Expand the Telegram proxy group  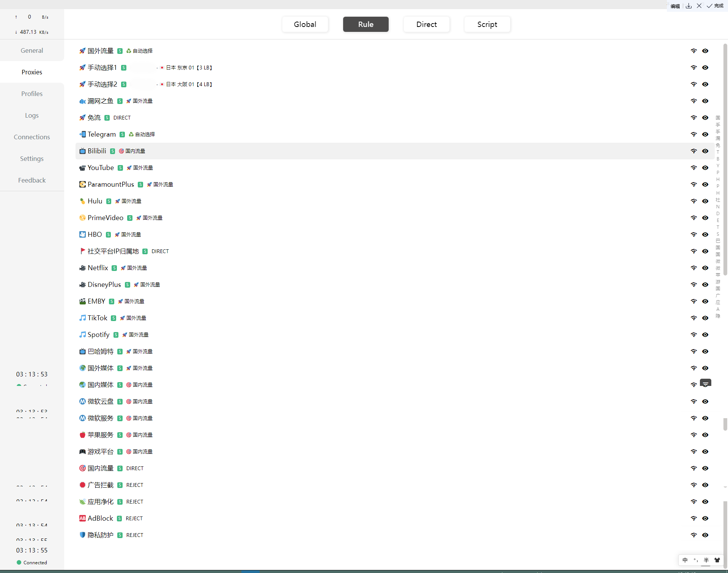[x=395, y=134]
